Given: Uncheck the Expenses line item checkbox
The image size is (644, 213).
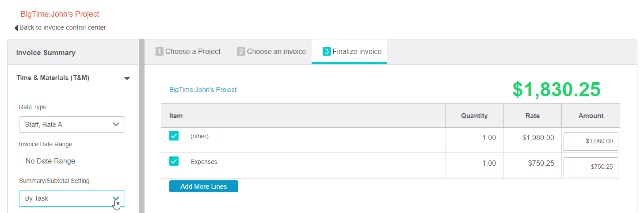Looking at the screenshot, I should click(174, 161).
